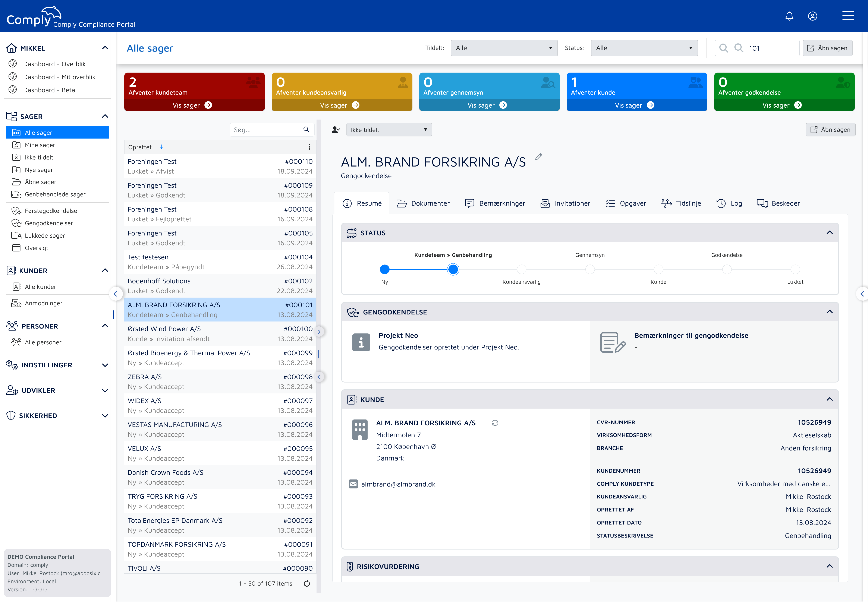
Task: Collapse the left sidebar with arrow handle
Action: coord(116,294)
